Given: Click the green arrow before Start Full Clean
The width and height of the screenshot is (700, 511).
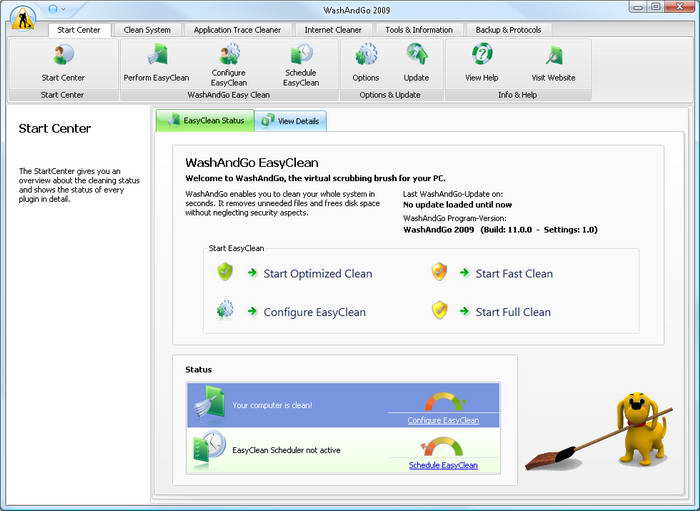Looking at the screenshot, I should pos(464,311).
